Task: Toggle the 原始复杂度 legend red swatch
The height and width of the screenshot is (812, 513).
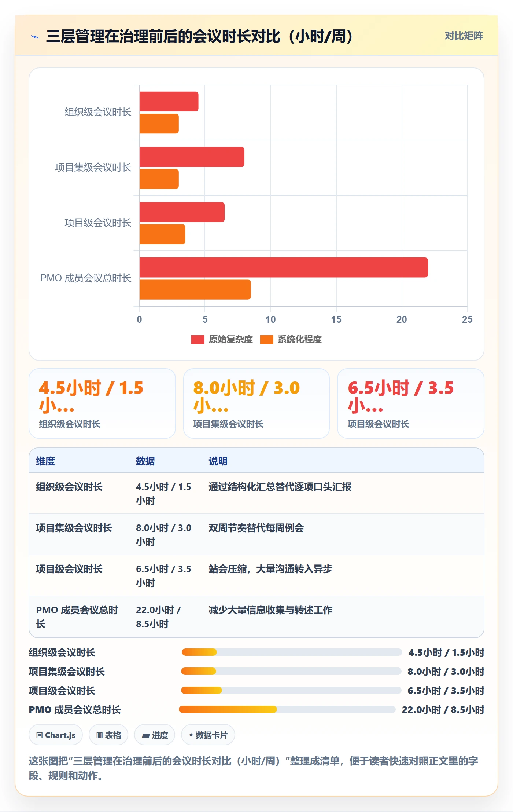Action: [198, 340]
